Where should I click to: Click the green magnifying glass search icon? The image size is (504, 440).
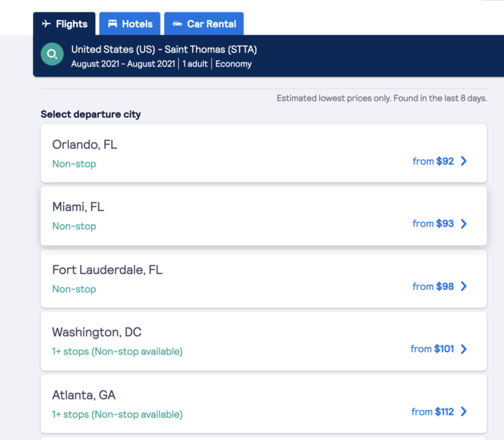52,54
